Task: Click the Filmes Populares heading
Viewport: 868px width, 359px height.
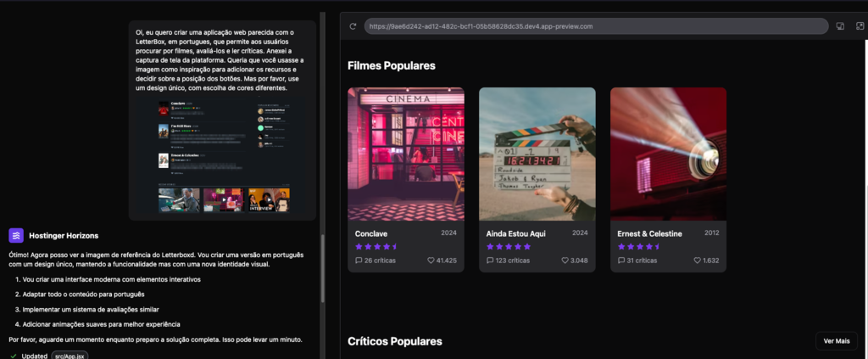Action: (x=392, y=66)
